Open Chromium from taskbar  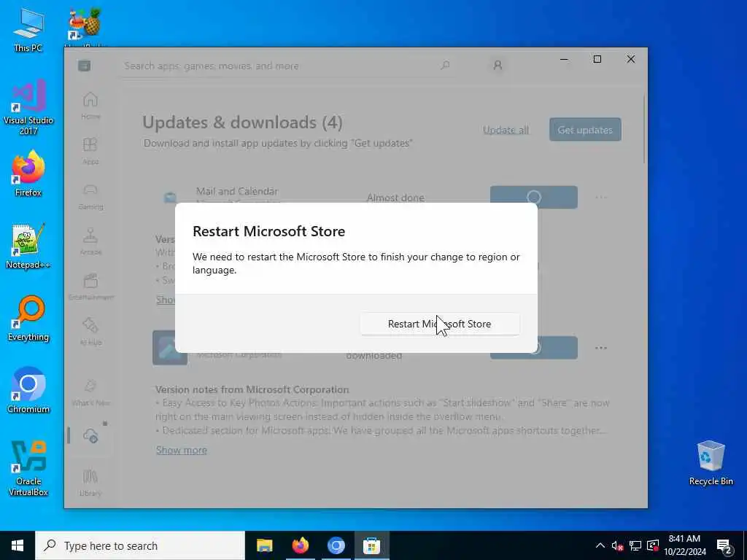pos(336,545)
